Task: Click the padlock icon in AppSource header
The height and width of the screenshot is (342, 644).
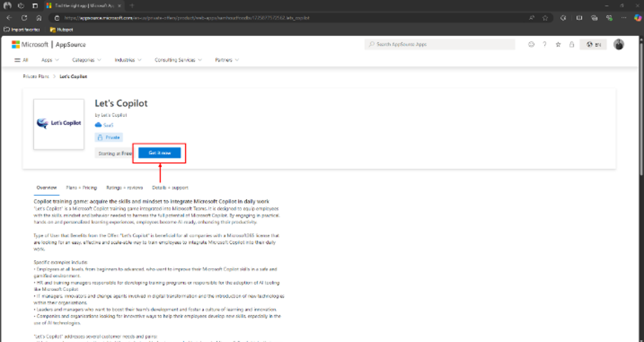Action: [x=572, y=45]
